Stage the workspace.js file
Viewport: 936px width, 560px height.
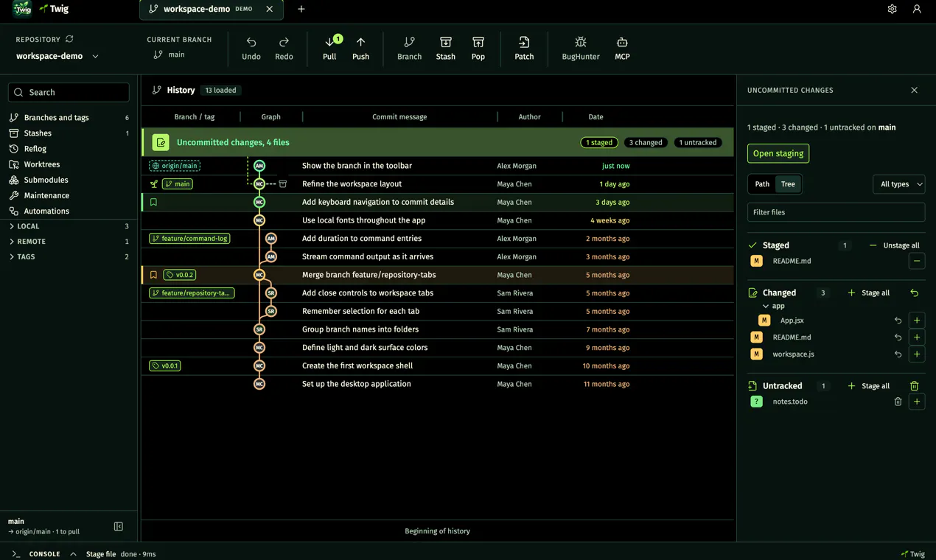[x=917, y=354]
